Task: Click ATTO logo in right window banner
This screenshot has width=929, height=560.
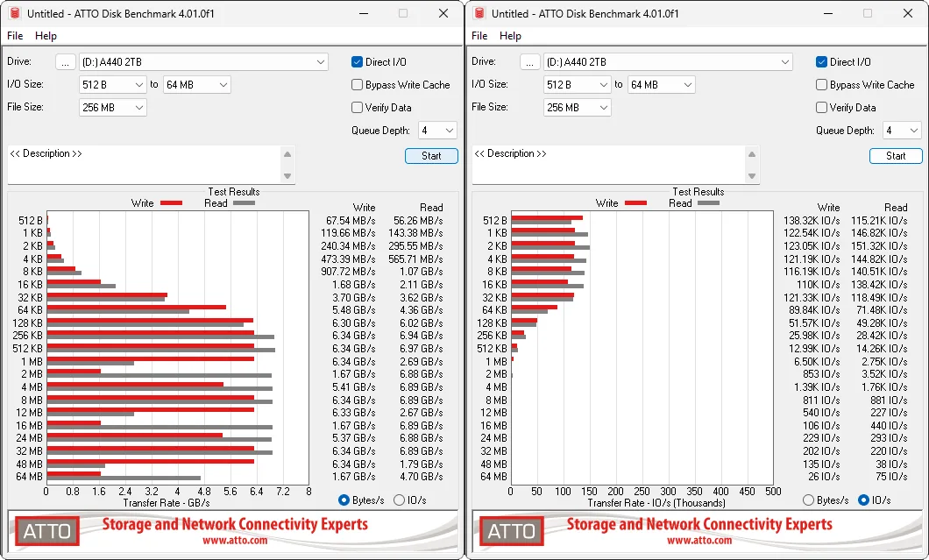Action: tap(511, 531)
